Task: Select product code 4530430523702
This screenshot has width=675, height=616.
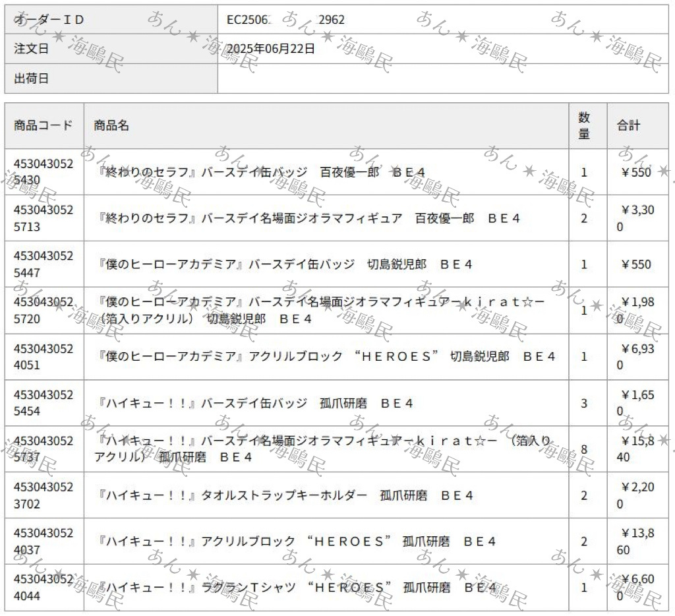Action: click(44, 495)
